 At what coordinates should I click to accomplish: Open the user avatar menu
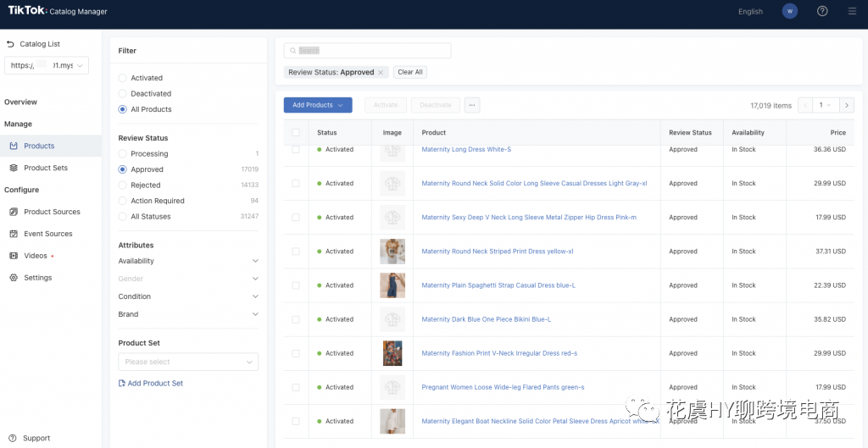pyautogui.click(x=790, y=11)
